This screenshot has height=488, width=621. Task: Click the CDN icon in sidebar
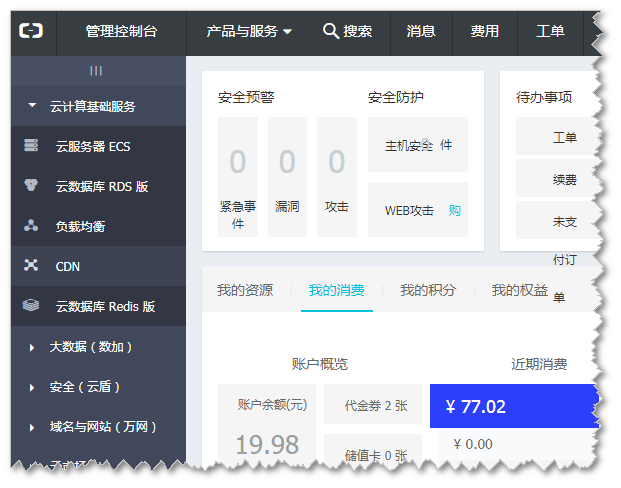click(31, 266)
